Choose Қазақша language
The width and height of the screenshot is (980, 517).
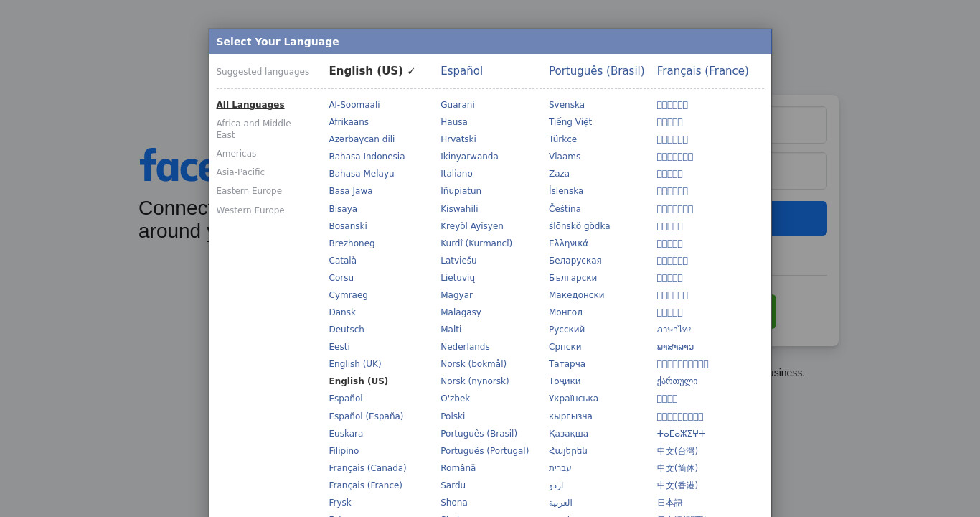pyautogui.click(x=568, y=434)
